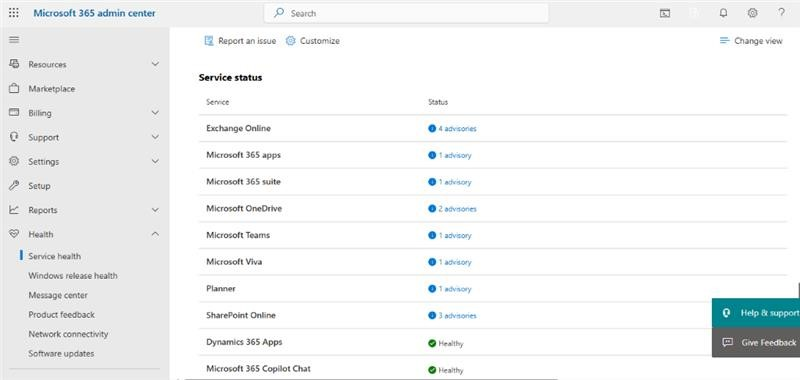Expand the Billing chevron
800x380 pixels.
(156, 113)
